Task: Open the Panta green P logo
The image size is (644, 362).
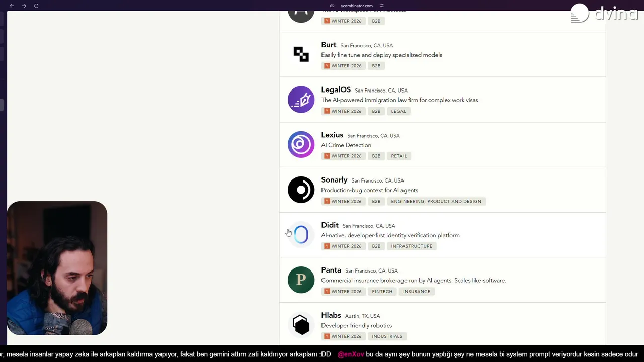Action: click(x=301, y=280)
